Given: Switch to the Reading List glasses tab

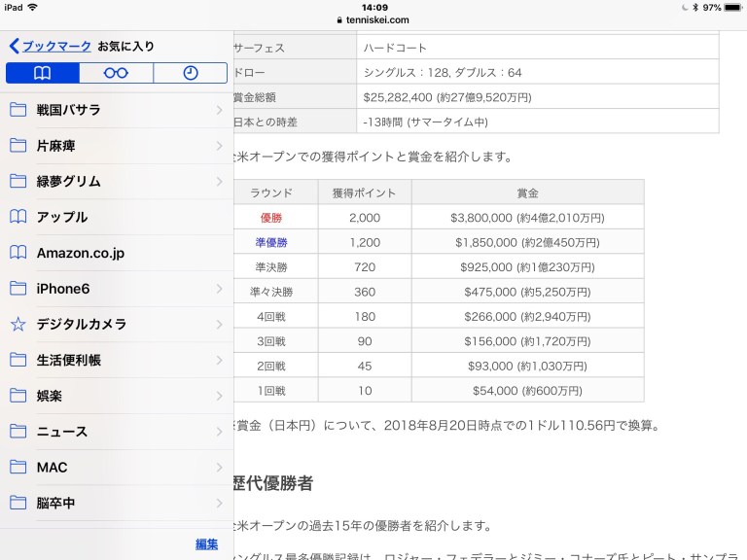Looking at the screenshot, I should [116, 73].
